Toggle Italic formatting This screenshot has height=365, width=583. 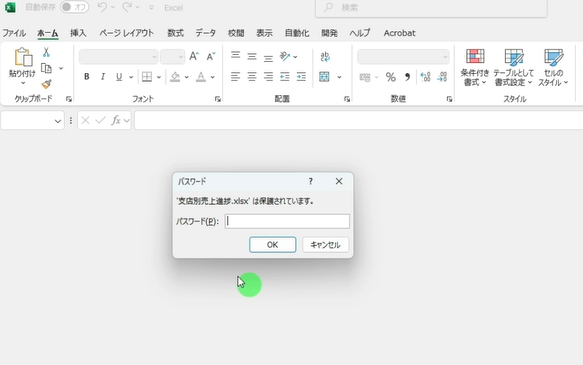point(103,77)
